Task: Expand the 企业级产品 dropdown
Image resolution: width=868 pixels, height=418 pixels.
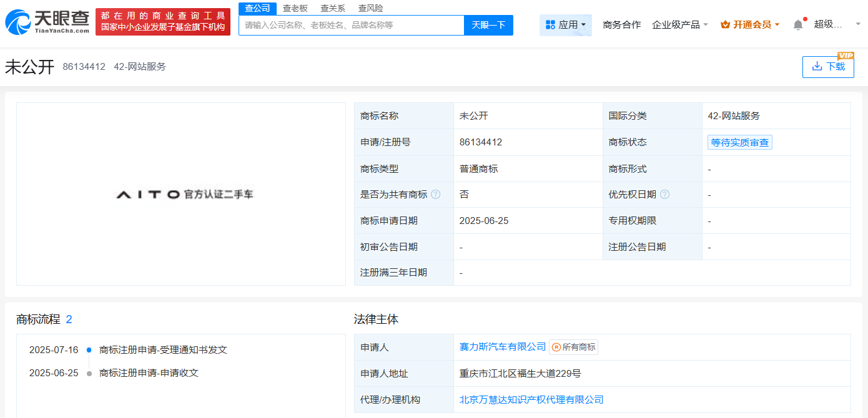Action: [x=680, y=25]
